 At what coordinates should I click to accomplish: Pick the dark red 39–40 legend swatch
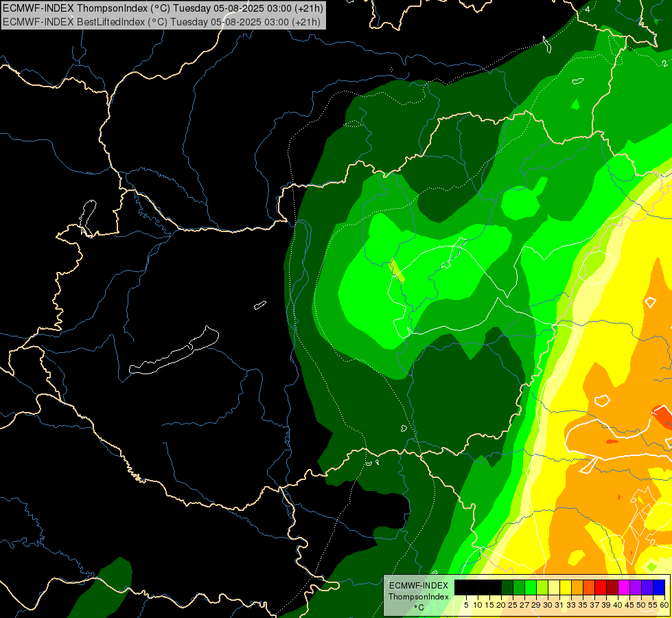pos(612,588)
